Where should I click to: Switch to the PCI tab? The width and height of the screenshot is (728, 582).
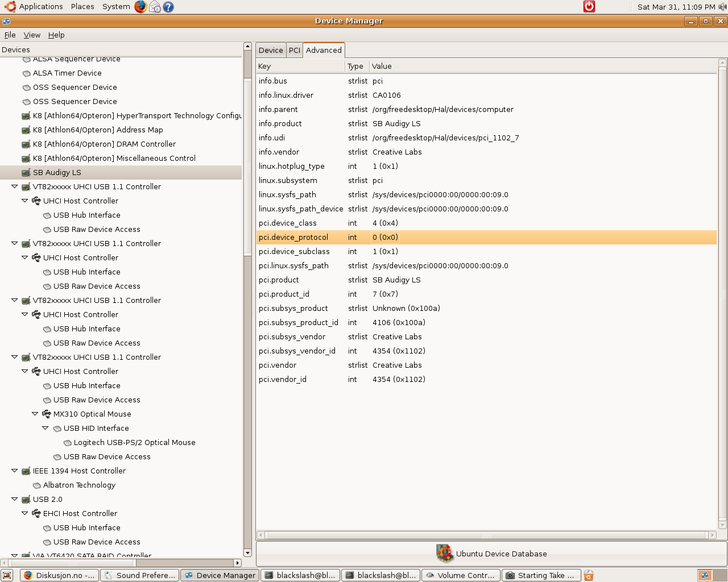[x=295, y=50]
